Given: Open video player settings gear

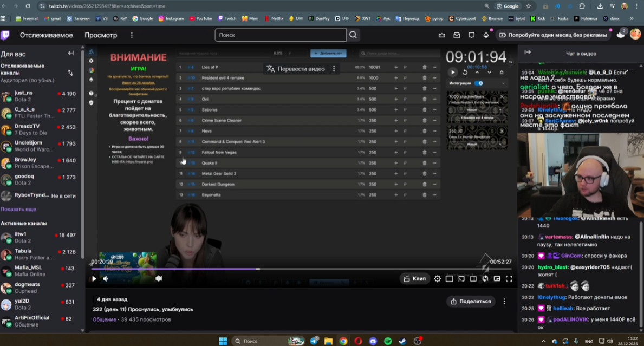Looking at the screenshot, I should (x=438, y=279).
